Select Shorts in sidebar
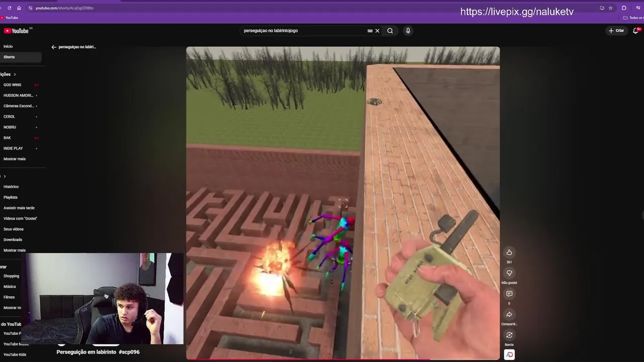The height and width of the screenshot is (362, 644). pyautogui.click(x=20, y=57)
